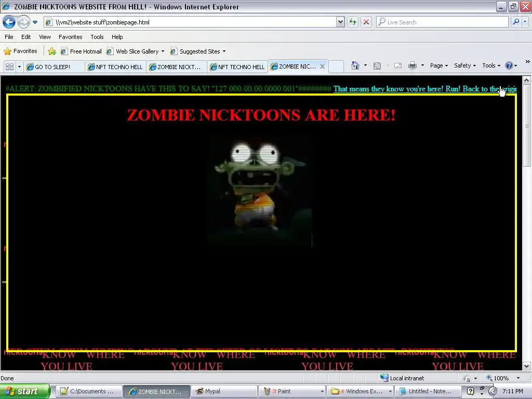Viewport: 532px width, 399px height.
Task: Open the search provider options dropdown
Action: pos(525,22)
